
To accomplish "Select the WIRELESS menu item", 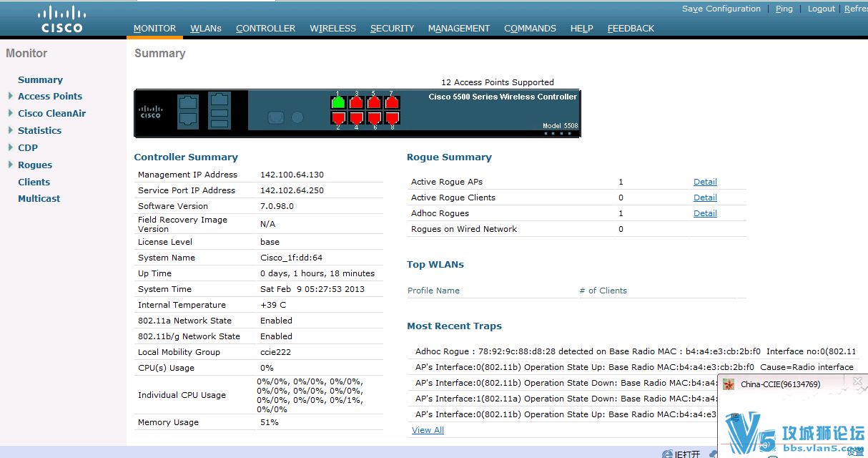I will 332,29.
